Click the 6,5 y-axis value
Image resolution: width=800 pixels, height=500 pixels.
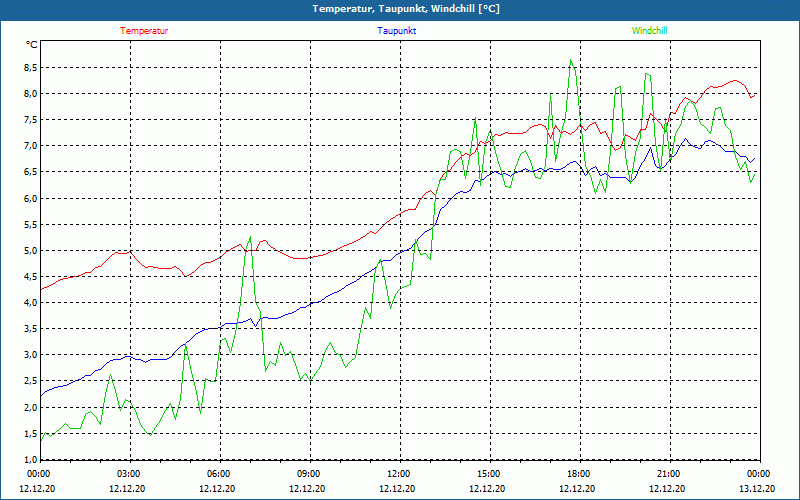tap(31, 172)
